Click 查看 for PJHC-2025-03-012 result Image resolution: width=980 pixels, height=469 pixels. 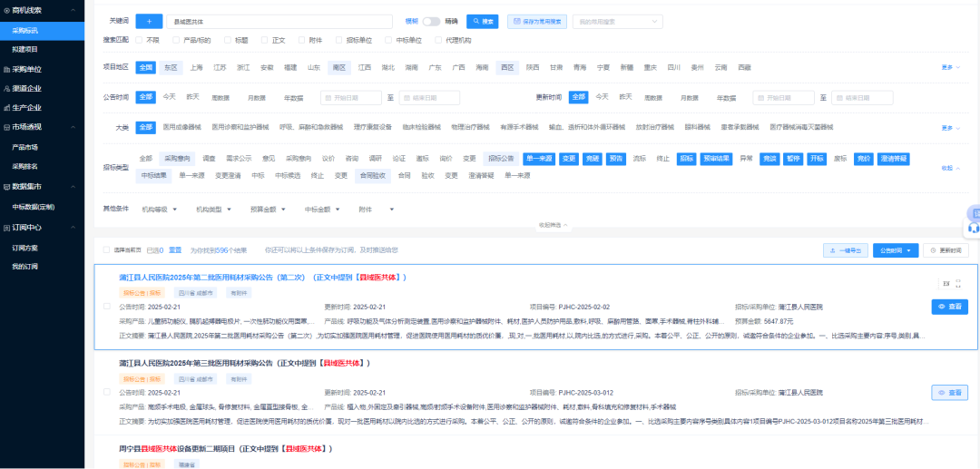pyautogui.click(x=949, y=392)
